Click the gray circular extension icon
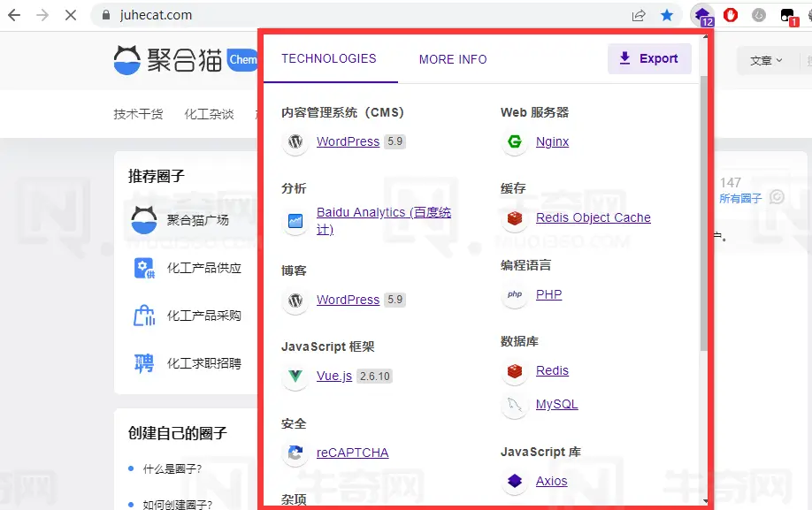The height and width of the screenshot is (510, 812). pyautogui.click(x=759, y=15)
